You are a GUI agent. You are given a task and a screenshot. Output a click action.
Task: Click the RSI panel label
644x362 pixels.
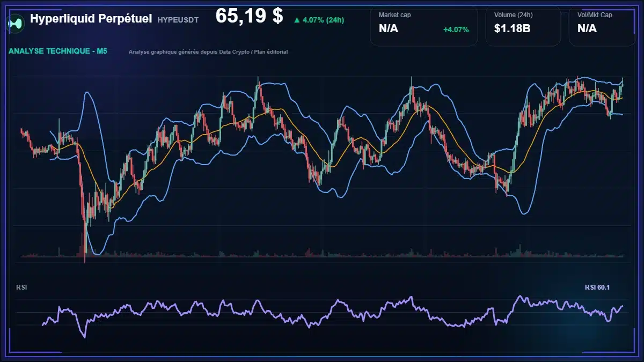click(x=21, y=287)
